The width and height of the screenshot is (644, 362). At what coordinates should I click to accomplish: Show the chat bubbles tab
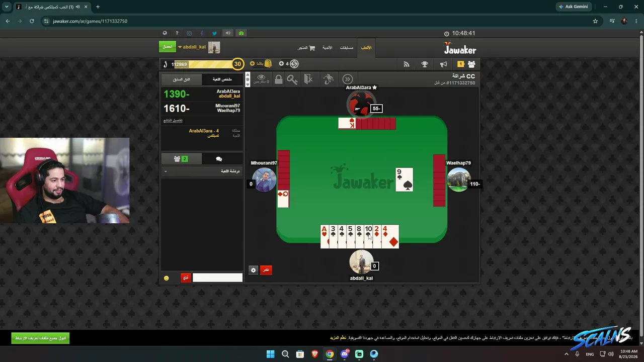tap(219, 159)
